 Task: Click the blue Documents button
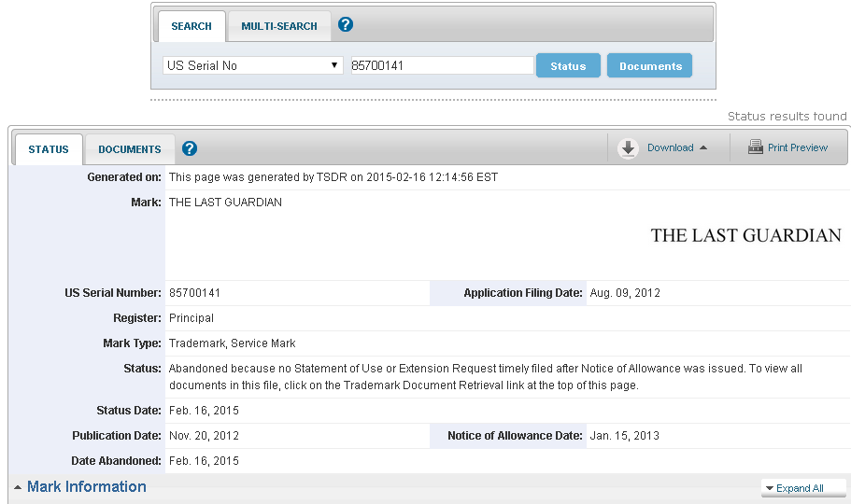coord(650,65)
